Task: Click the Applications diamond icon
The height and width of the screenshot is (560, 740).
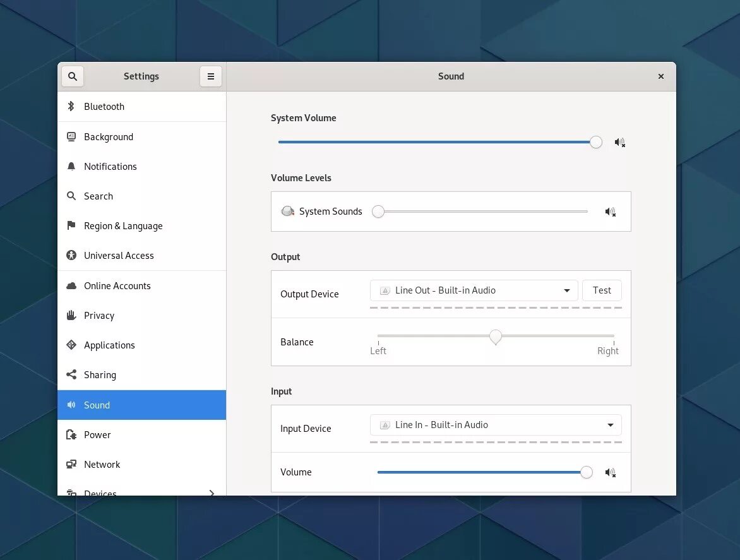Action: click(x=71, y=345)
